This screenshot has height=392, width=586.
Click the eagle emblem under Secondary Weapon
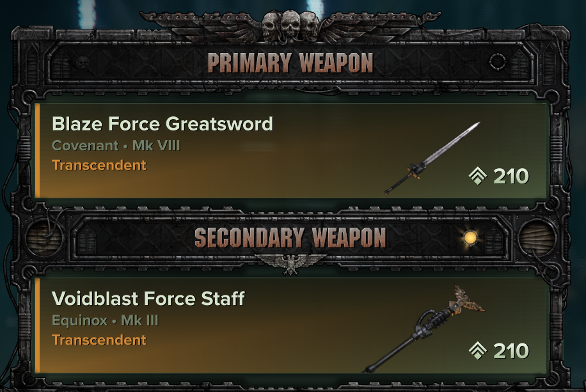(290, 264)
